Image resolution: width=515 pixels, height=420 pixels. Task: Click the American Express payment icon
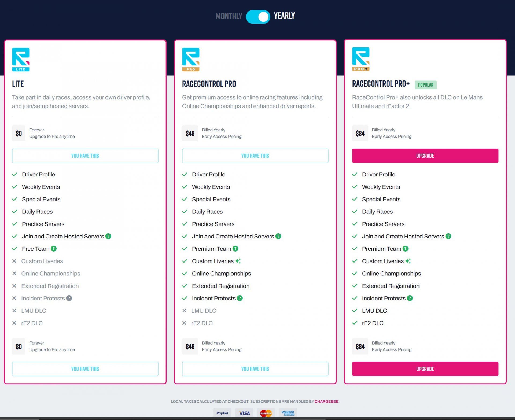(x=288, y=413)
